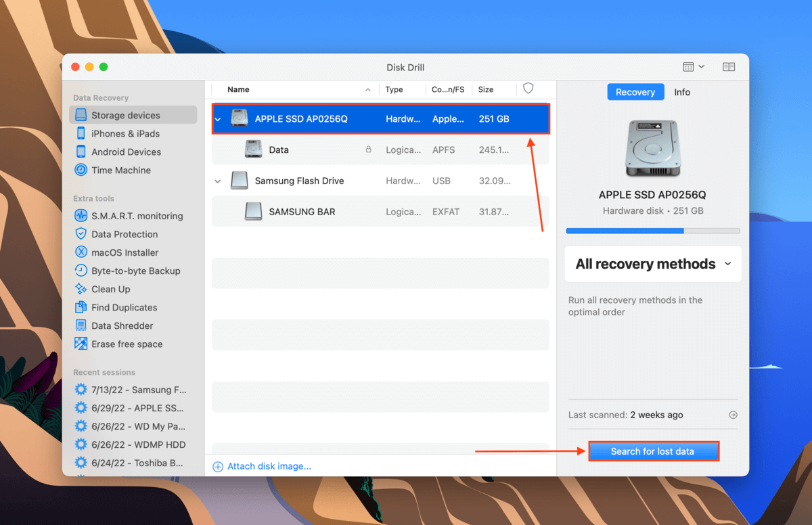Switch to the Recovery tab
This screenshot has width=812, height=525.
pos(635,92)
